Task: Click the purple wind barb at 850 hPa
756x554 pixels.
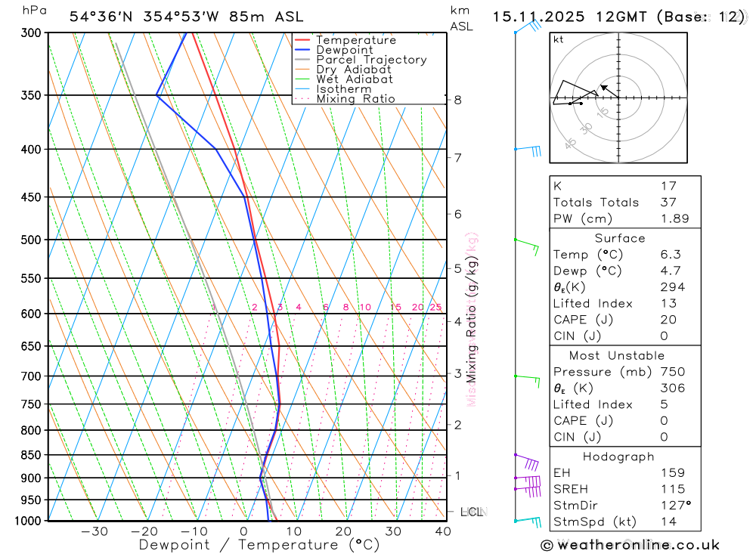Action: point(526,462)
